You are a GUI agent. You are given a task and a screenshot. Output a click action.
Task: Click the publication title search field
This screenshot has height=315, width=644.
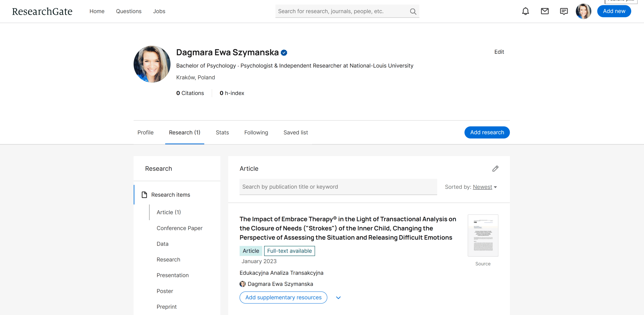[x=338, y=187]
